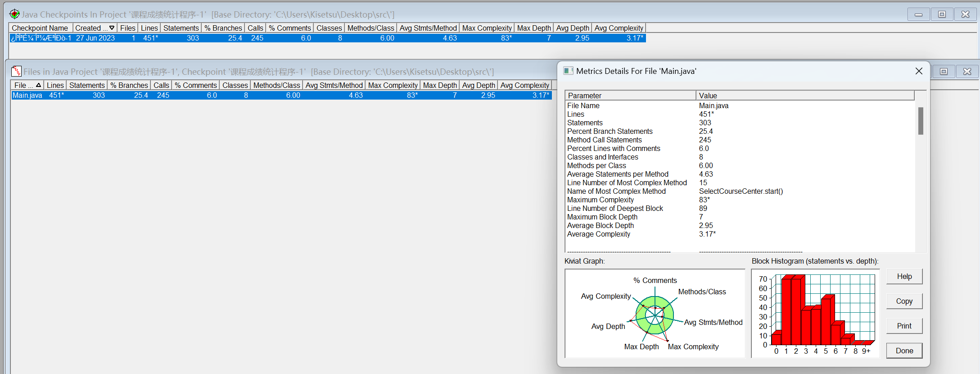Screen dimensions: 980x374
Task: Click the value 'SelectCourseCenter.start()'
Action: tap(741, 191)
